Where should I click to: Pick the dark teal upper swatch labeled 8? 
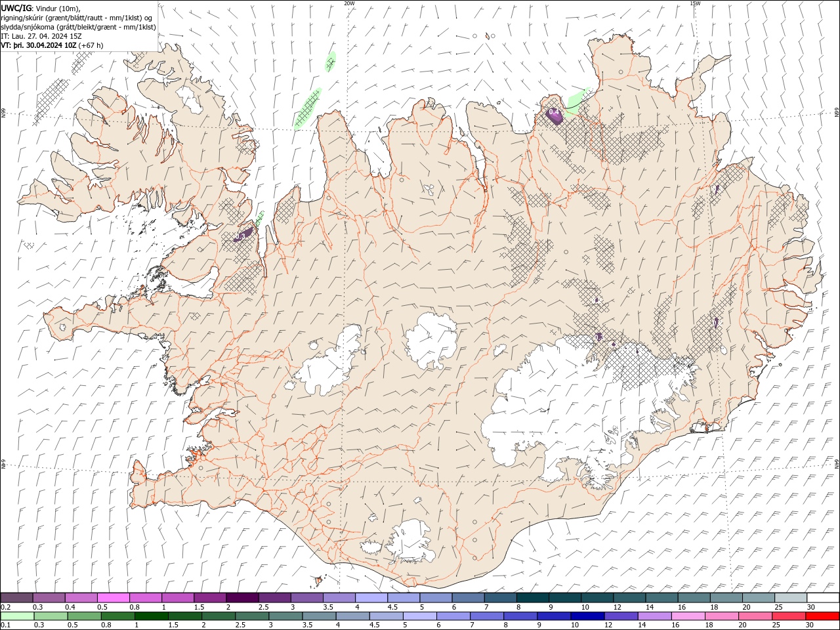533,598
